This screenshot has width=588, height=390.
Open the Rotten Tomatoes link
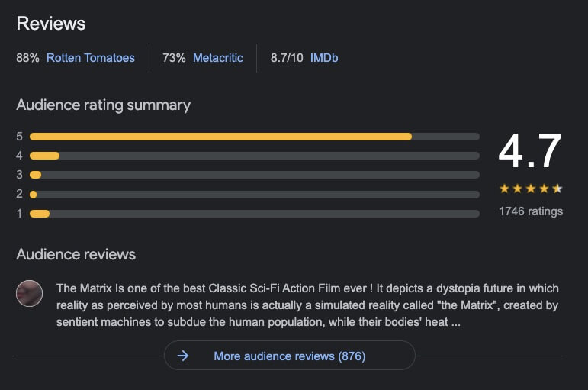(x=91, y=58)
